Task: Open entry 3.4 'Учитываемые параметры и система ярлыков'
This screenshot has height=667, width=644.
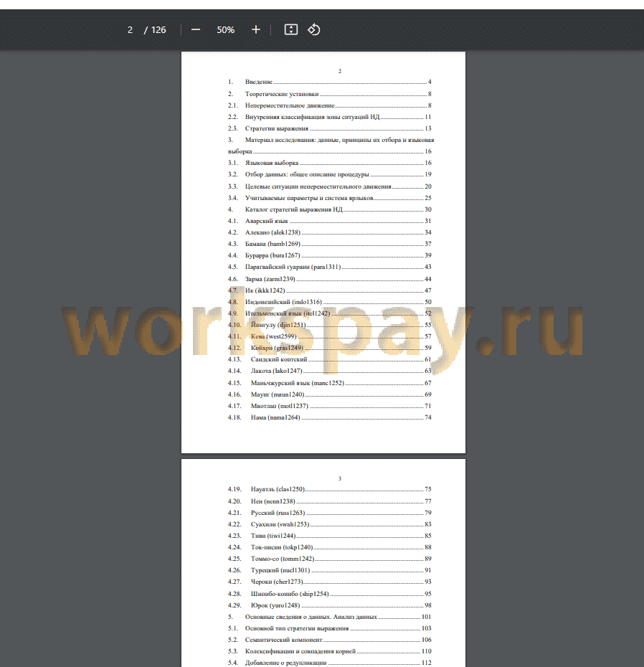Action: pos(330,198)
